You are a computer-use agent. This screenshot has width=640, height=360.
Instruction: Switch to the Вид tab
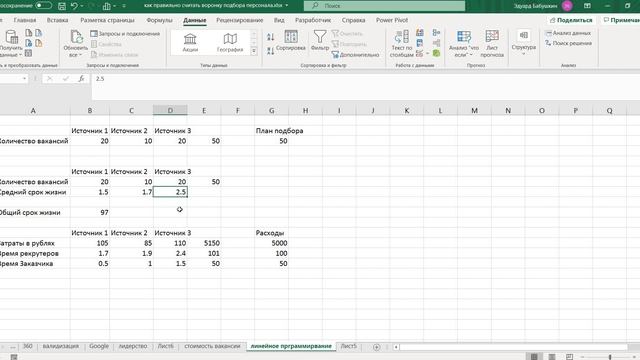pyautogui.click(x=279, y=20)
